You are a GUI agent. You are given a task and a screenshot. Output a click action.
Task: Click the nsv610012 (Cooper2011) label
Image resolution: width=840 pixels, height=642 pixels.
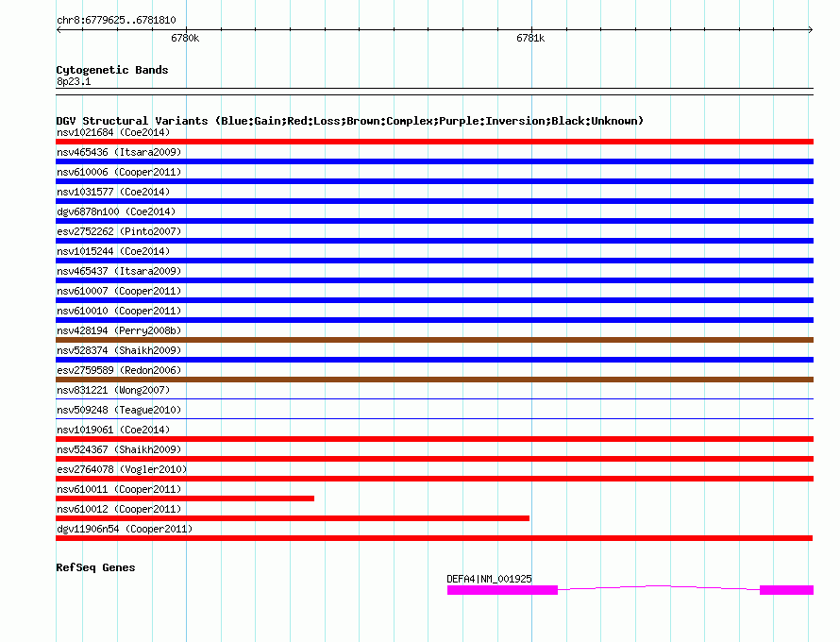tap(119, 509)
